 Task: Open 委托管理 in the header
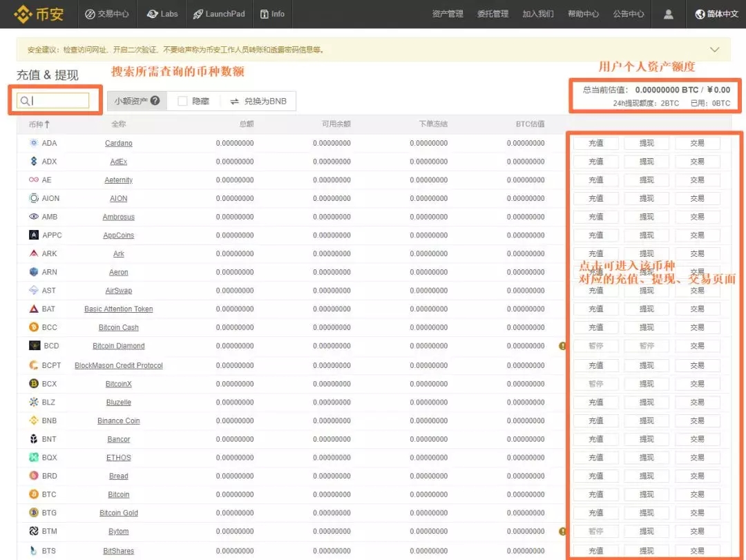pyautogui.click(x=493, y=15)
